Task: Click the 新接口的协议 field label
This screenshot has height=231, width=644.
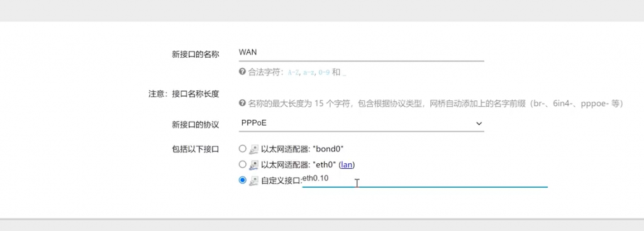Action: click(x=196, y=125)
